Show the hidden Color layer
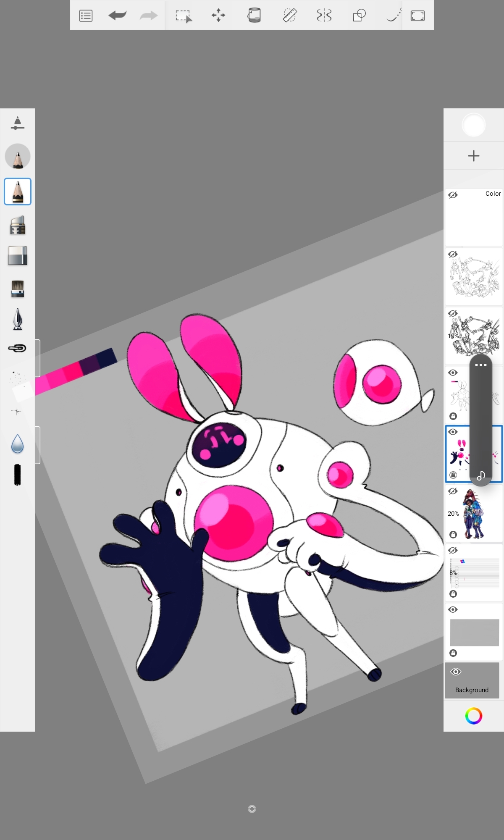Image resolution: width=504 pixels, height=840 pixels. [453, 195]
